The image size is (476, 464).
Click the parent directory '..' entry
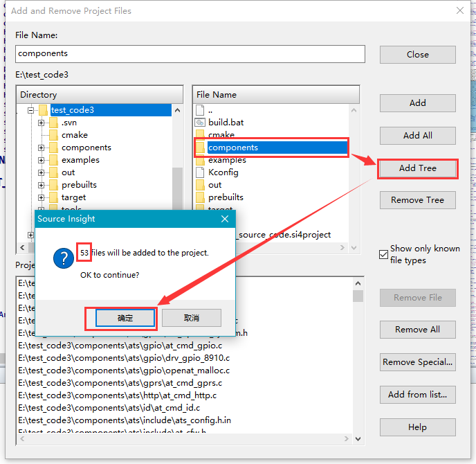coord(210,111)
